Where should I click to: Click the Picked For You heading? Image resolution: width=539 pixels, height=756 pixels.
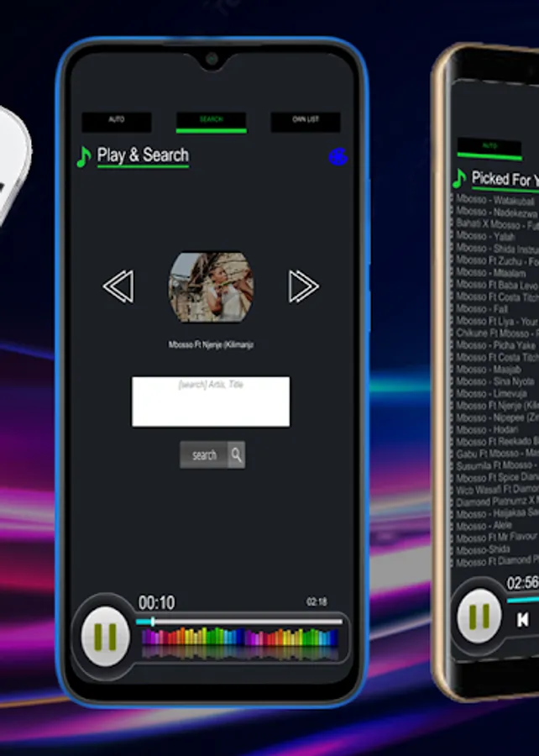pyautogui.click(x=505, y=179)
